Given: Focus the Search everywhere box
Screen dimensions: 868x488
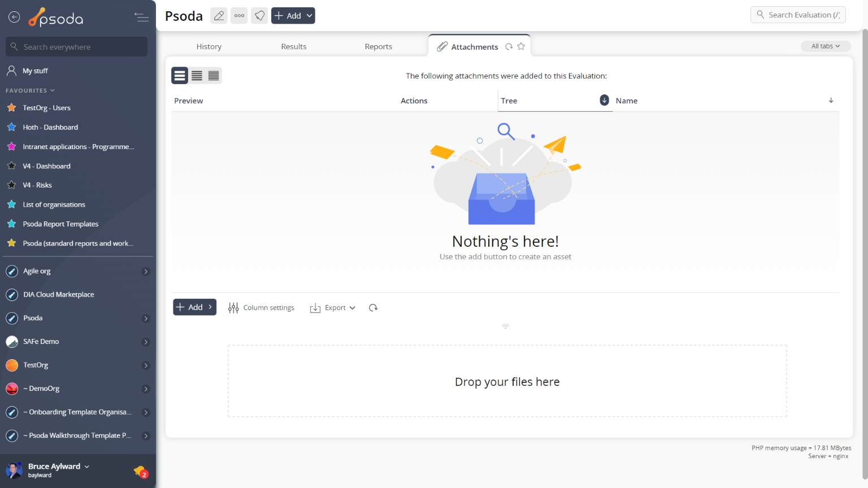Looking at the screenshot, I should (x=77, y=47).
